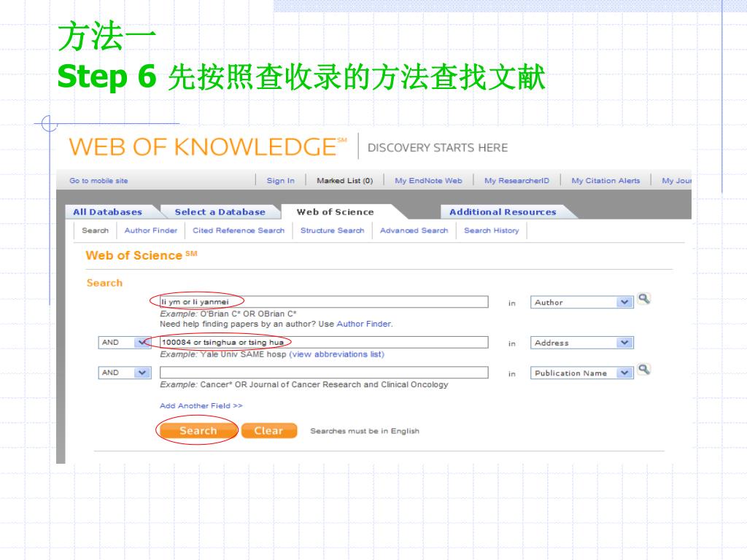Open Cited Reference Search sub-tab

tap(239, 230)
